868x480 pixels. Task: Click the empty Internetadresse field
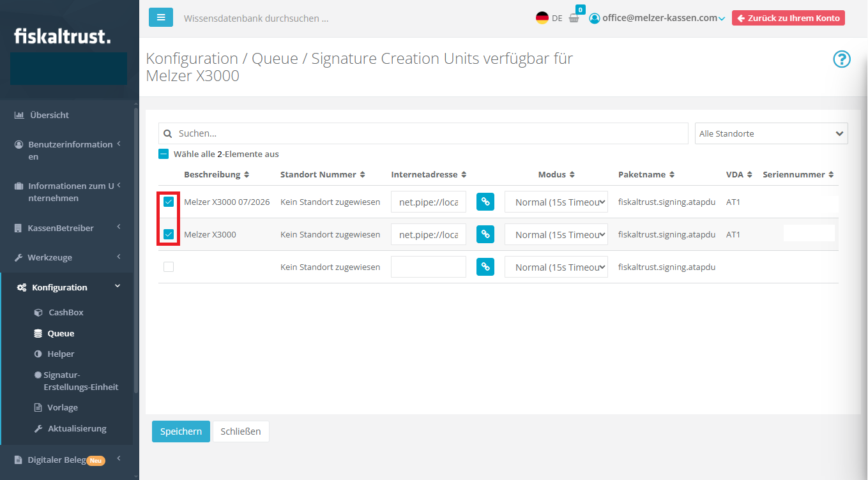(429, 267)
